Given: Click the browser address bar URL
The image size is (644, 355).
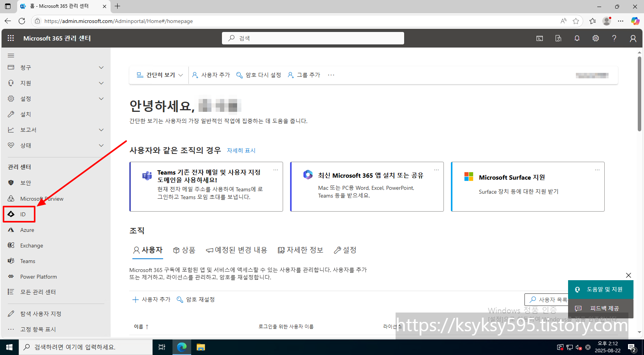Looking at the screenshot, I should click(118, 21).
